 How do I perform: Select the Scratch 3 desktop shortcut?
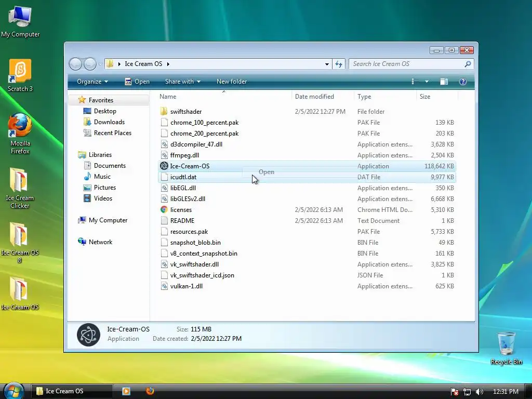(20, 75)
